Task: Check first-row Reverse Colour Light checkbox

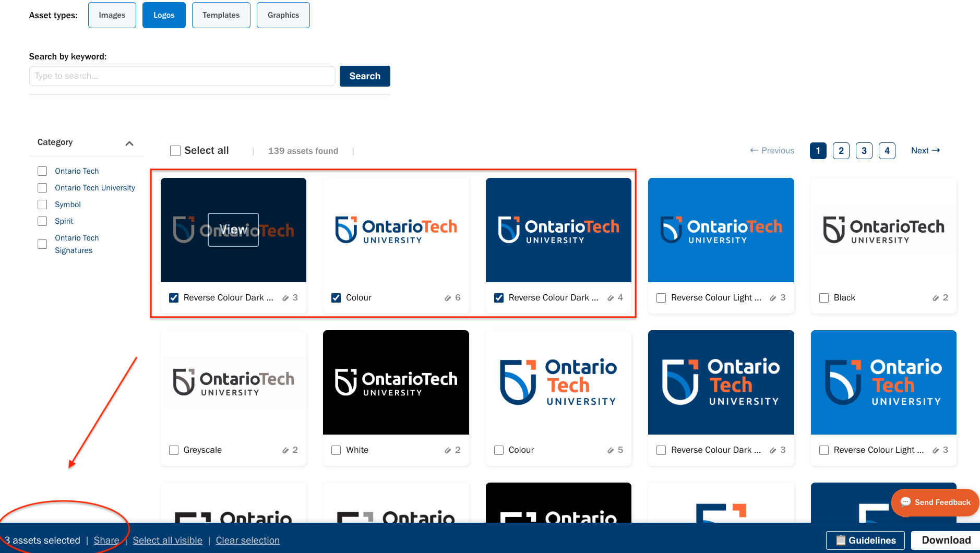Action: (661, 298)
